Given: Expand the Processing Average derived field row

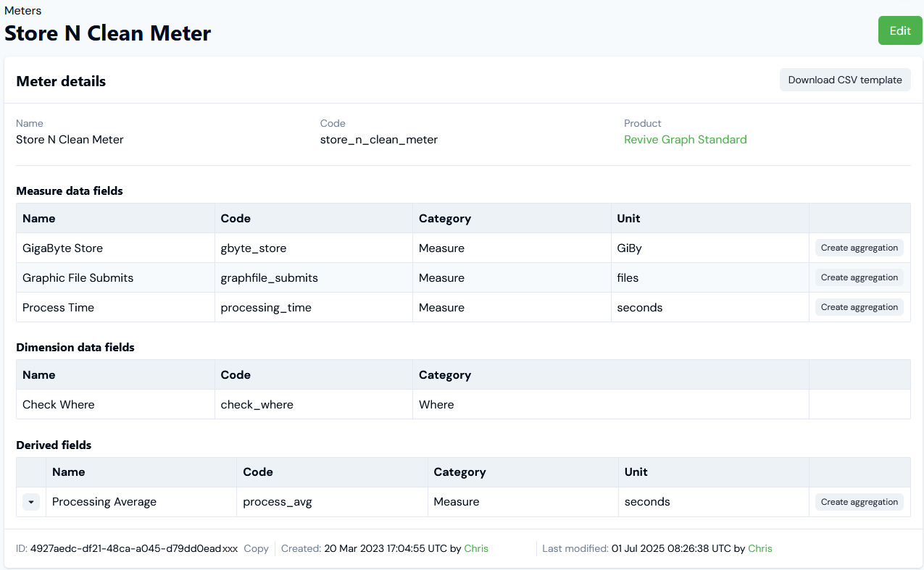Looking at the screenshot, I should (31, 502).
